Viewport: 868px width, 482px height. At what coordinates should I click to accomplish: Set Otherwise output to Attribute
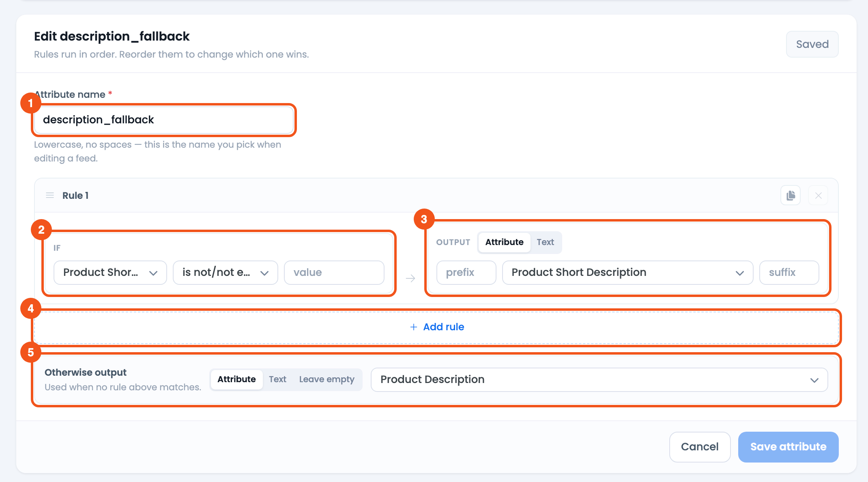click(236, 379)
